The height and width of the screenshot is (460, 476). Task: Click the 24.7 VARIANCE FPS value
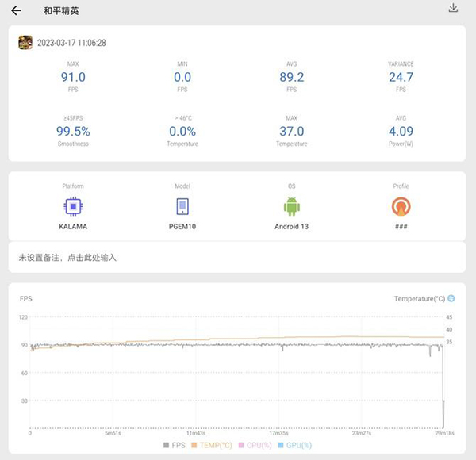coord(401,77)
